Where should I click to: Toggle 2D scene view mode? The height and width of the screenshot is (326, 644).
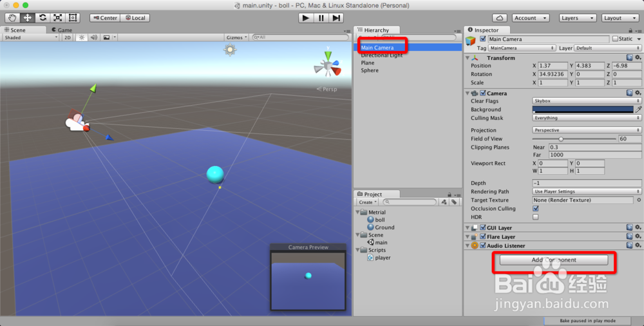(x=68, y=37)
